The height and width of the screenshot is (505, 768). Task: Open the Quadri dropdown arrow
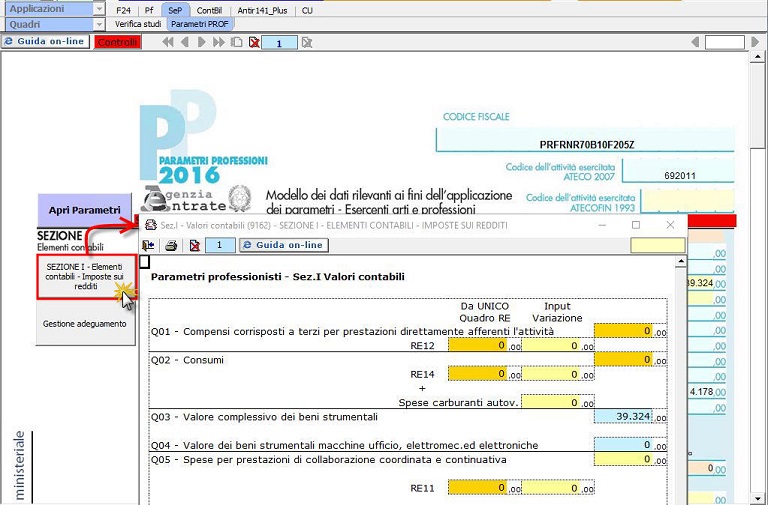(99, 24)
